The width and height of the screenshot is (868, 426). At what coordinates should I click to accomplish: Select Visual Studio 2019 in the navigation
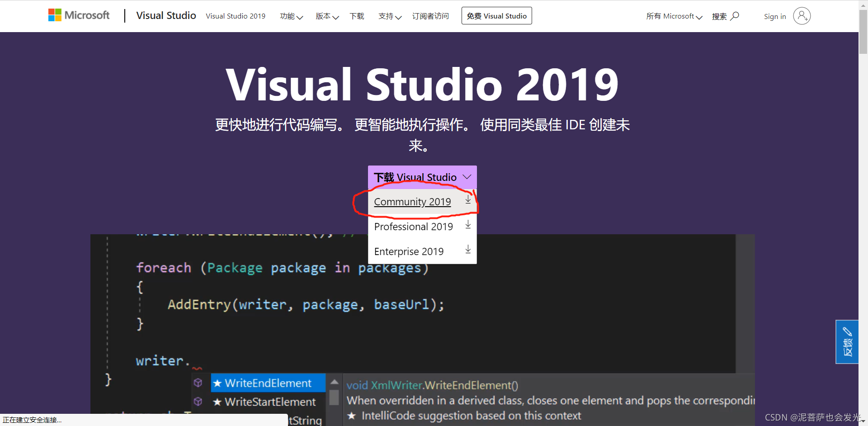click(x=236, y=16)
